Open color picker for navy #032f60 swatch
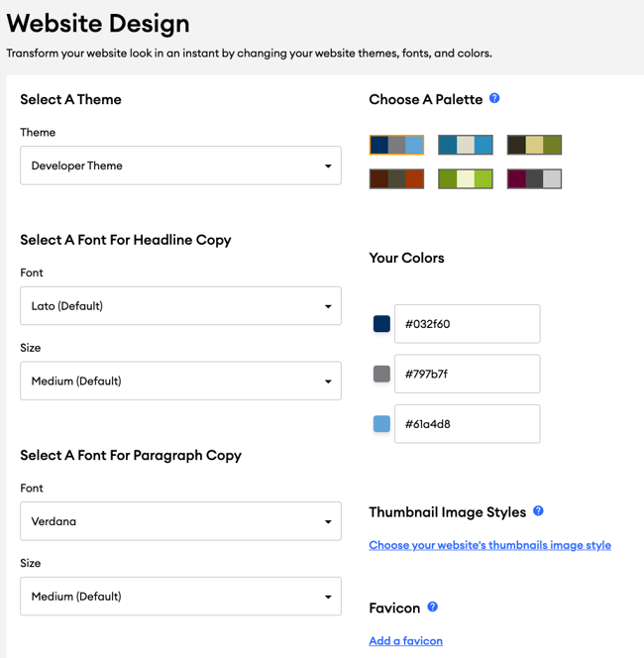The width and height of the screenshot is (644, 658). point(381,324)
